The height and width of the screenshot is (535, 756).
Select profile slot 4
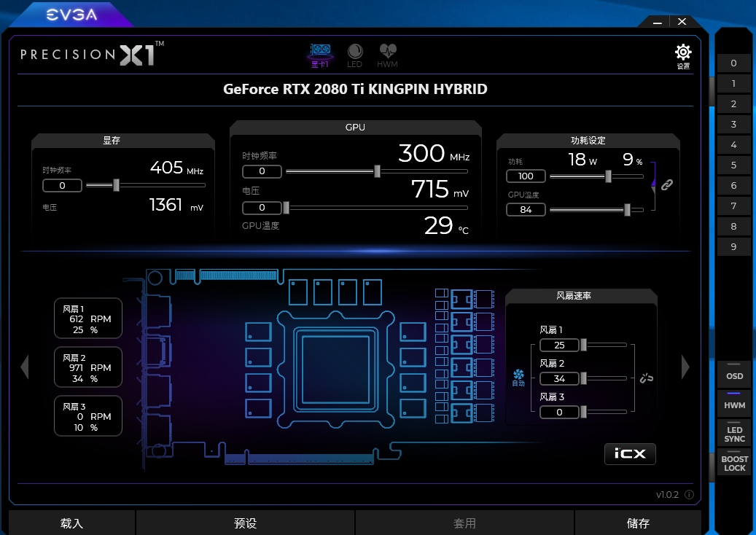pyautogui.click(x=733, y=144)
